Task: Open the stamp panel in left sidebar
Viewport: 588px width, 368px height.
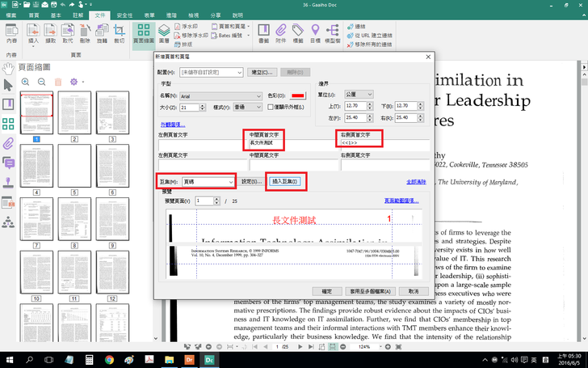Action: [x=9, y=182]
